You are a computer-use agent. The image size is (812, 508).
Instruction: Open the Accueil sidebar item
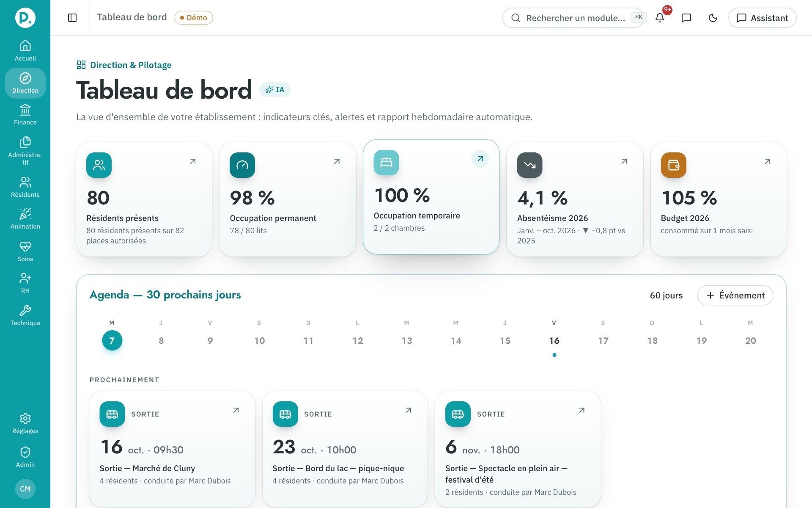click(25, 51)
